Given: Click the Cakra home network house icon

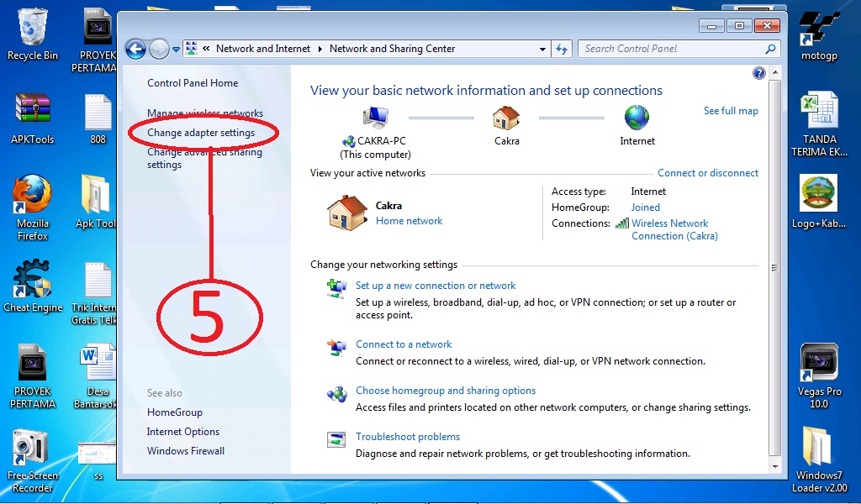Looking at the screenshot, I should pos(346,211).
